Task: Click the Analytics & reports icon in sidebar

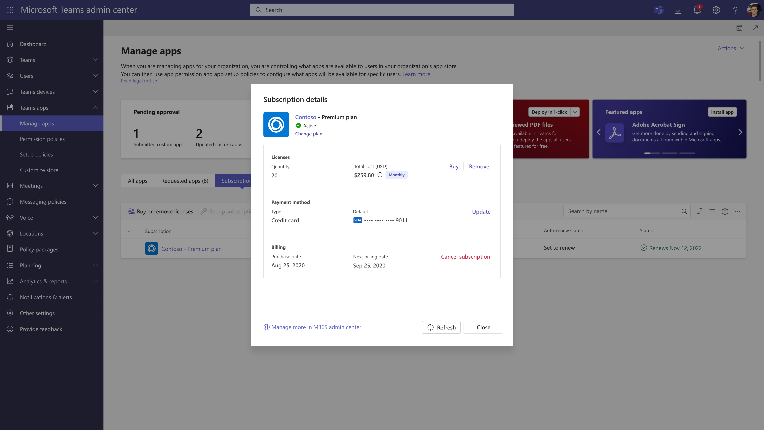Action: pyautogui.click(x=10, y=281)
